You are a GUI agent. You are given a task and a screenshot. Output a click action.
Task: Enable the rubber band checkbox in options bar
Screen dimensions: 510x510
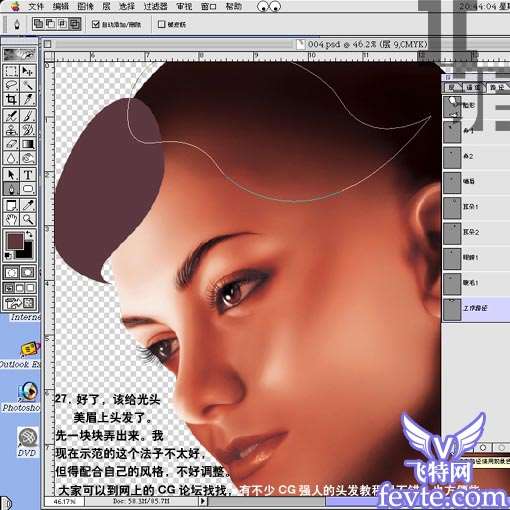click(161, 24)
